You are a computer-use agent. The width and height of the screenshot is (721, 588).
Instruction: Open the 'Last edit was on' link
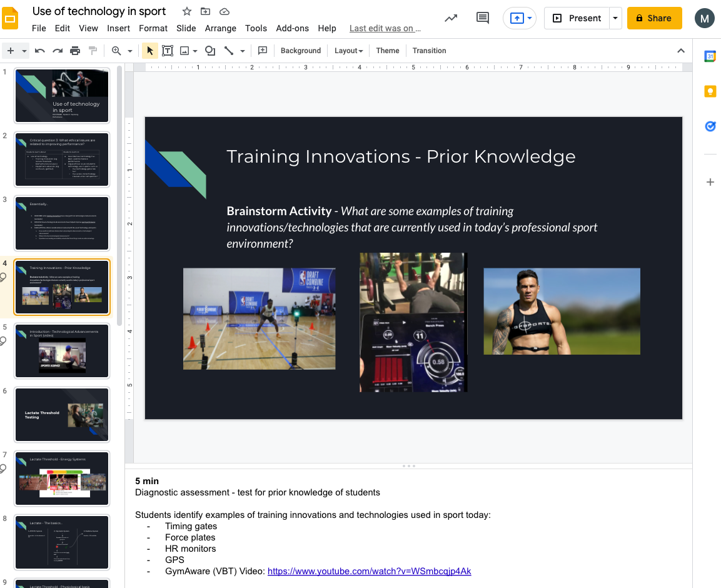(x=385, y=29)
